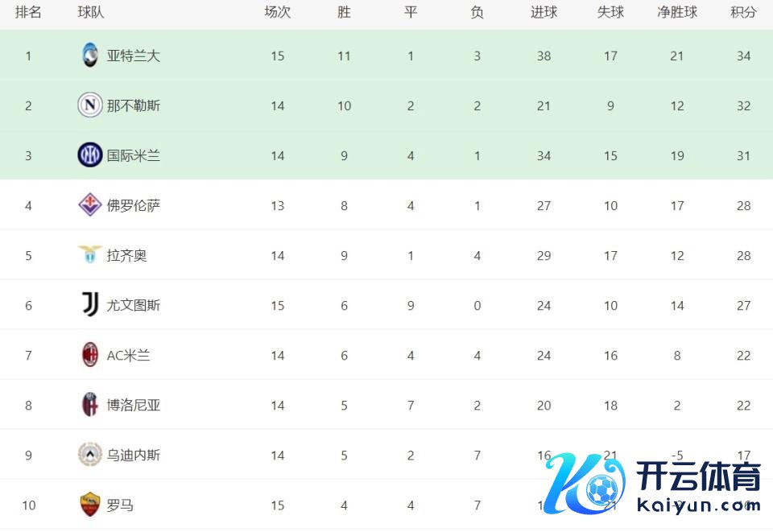773x532 pixels.
Task: Open the 亚特兰大 team link
Action: click(x=134, y=56)
